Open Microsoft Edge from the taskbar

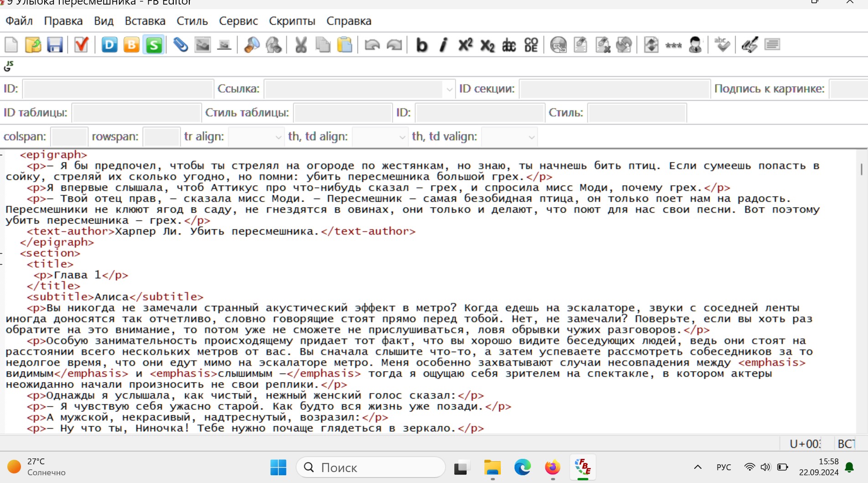point(522,468)
